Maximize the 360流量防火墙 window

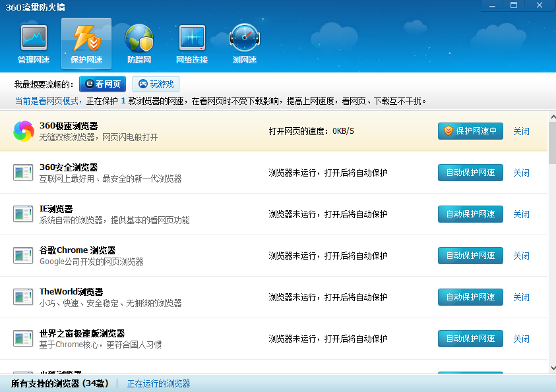coord(514,6)
